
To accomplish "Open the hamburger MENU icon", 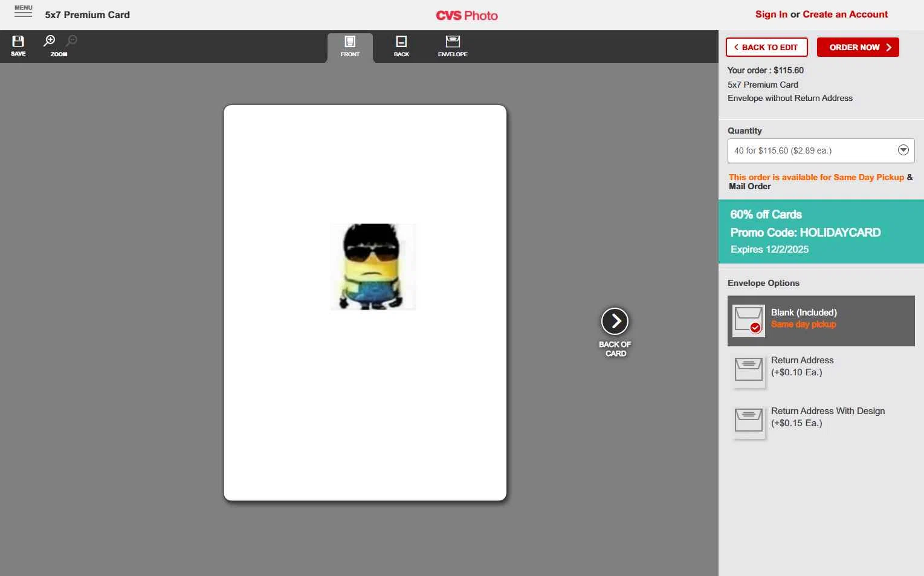I will [23, 11].
